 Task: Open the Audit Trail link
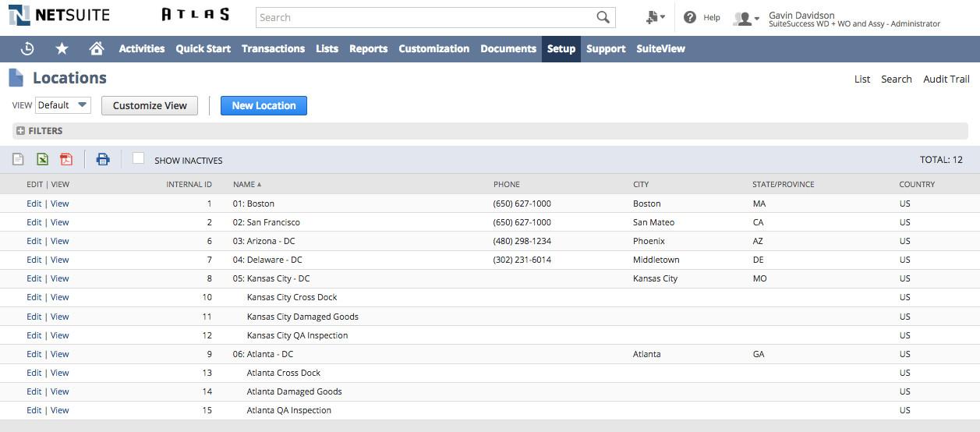click(946, 79)
